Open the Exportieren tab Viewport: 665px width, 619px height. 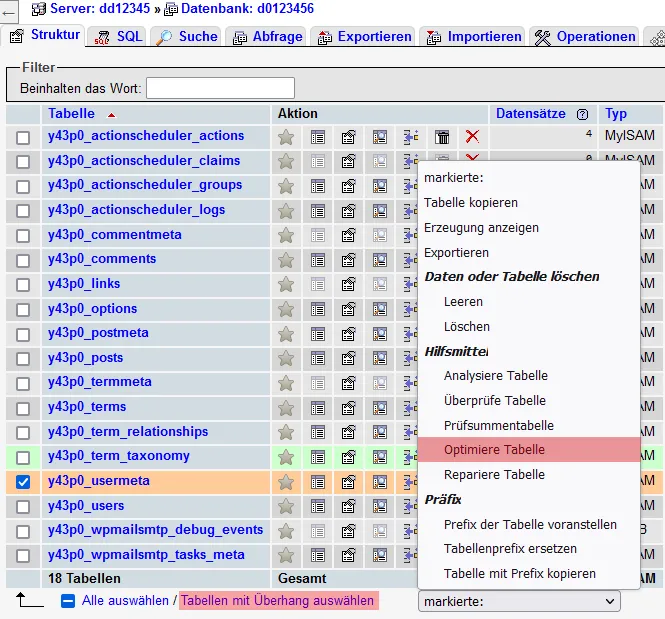[x=365, y=36]
